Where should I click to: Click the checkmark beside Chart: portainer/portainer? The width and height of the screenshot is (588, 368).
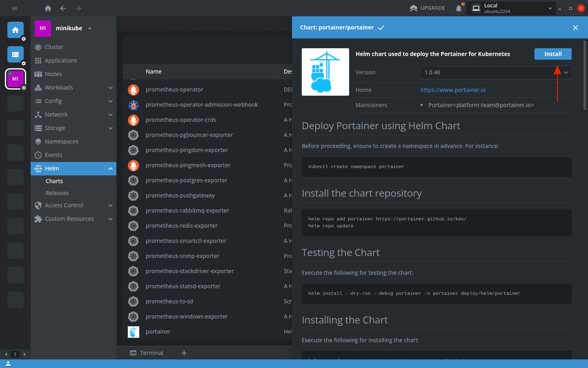click(381, 27)
